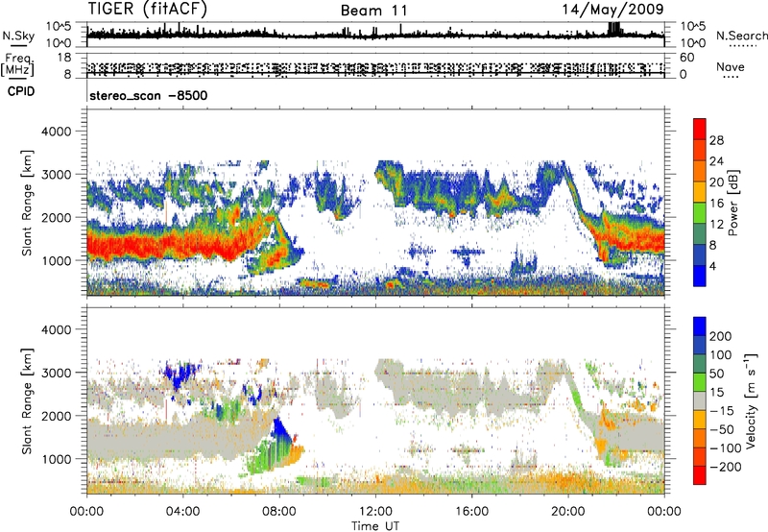768x532 pixels.
Task: Select the -50 label on the Velocity colorbar
Action: click(x=722, y=429)
